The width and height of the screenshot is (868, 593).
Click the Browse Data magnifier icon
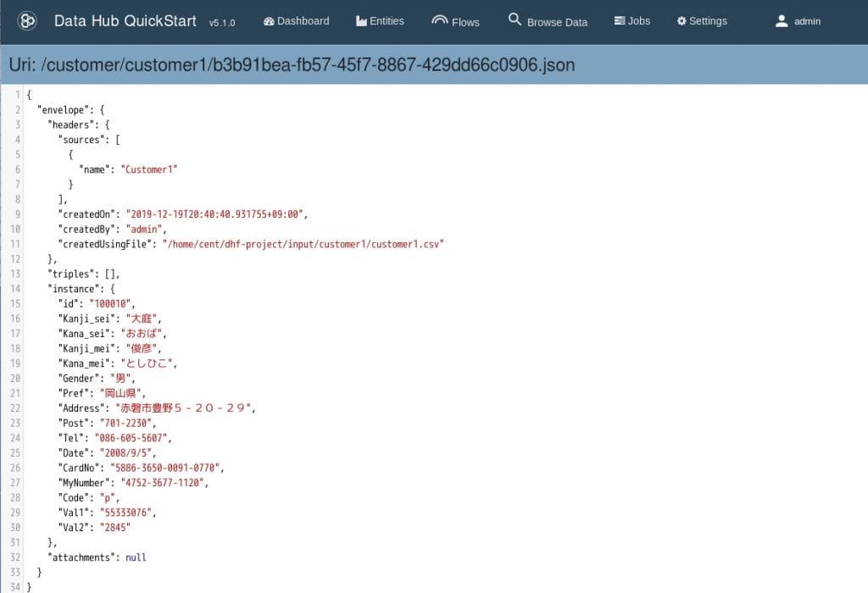[515, 19]
